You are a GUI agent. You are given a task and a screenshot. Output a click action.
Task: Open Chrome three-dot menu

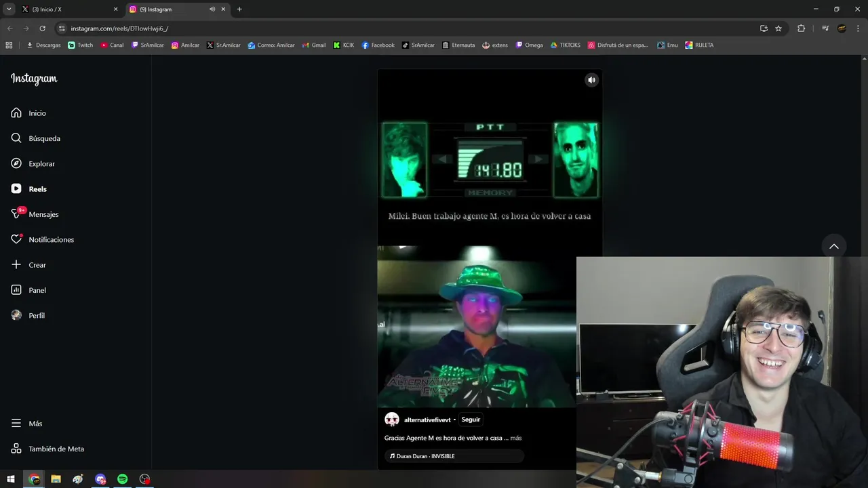coord(858,28)
